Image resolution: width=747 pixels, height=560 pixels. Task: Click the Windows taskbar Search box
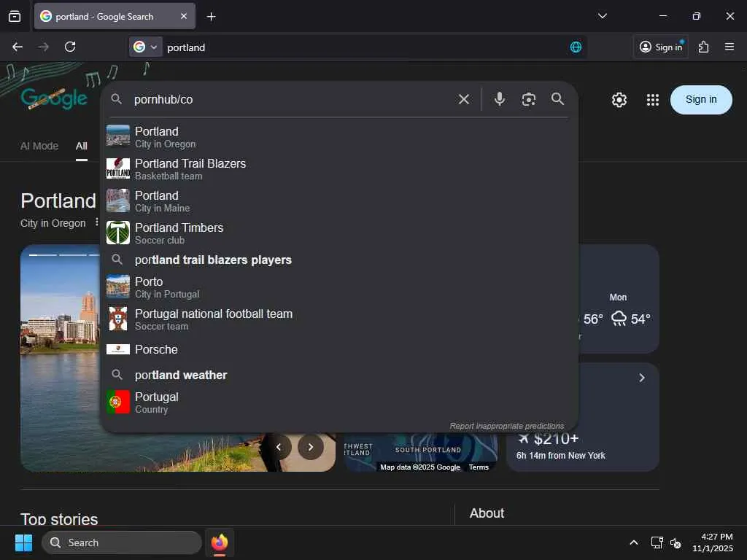pos(122,542)
